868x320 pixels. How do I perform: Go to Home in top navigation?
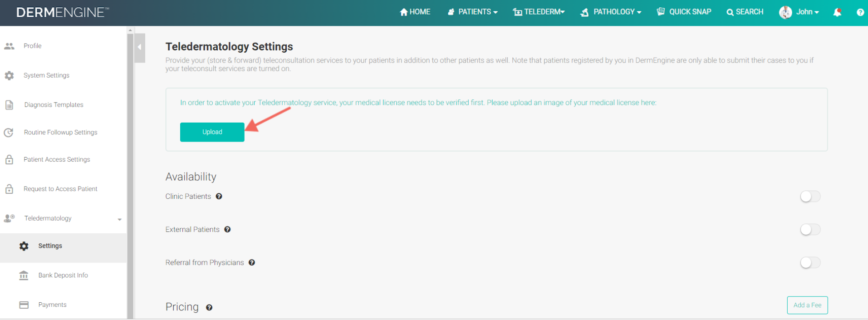pyautogui.click(x=415, y=12)
